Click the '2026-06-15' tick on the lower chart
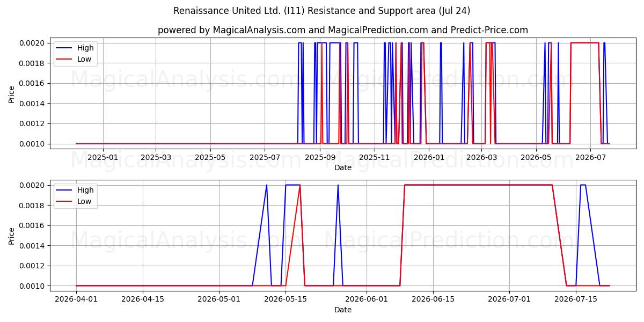Screen dimensions: 644x322 (433, 299)
